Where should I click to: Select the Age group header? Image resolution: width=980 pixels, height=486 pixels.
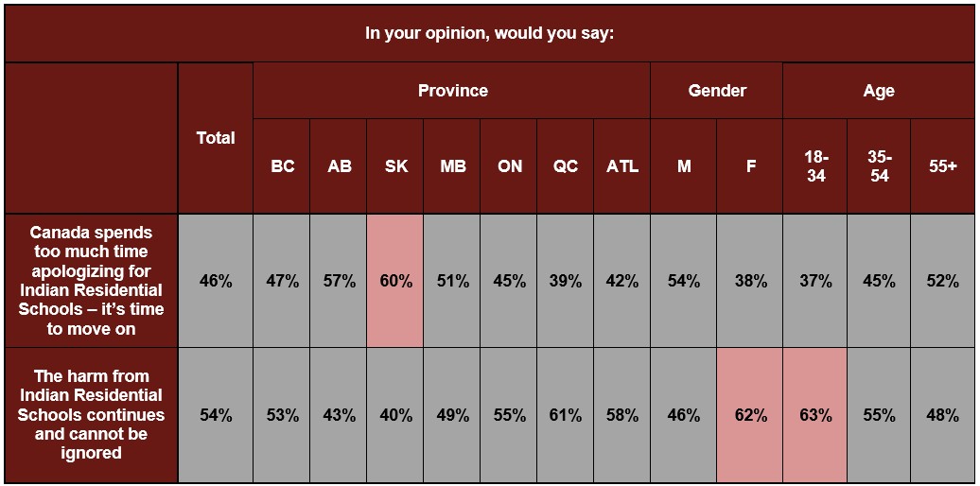point(879,91)
